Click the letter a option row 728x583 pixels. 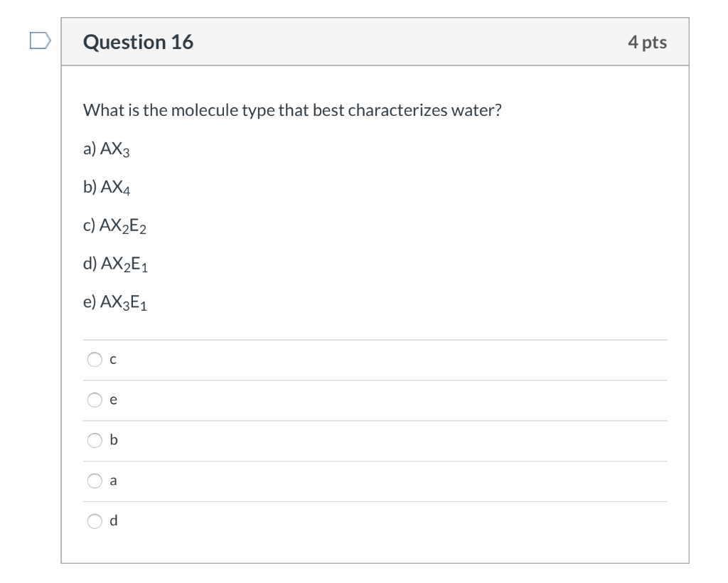pyautogui.click(x=112, y=481)
